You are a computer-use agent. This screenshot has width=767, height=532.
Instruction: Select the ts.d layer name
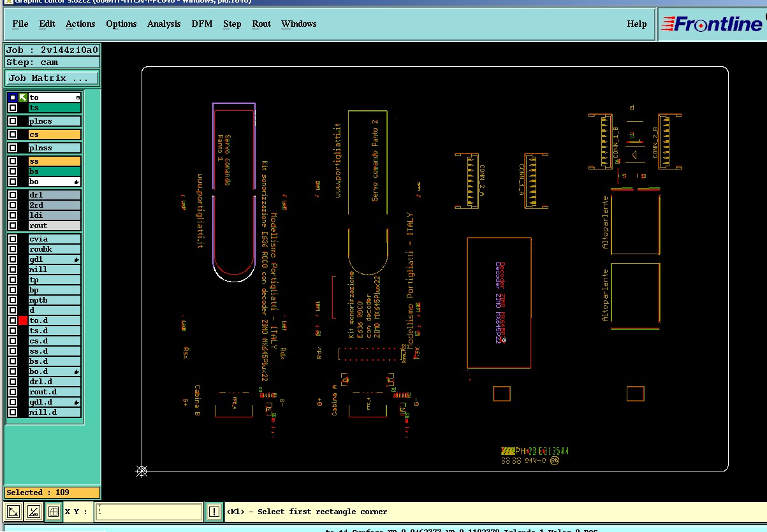click(x=54, y=331)
